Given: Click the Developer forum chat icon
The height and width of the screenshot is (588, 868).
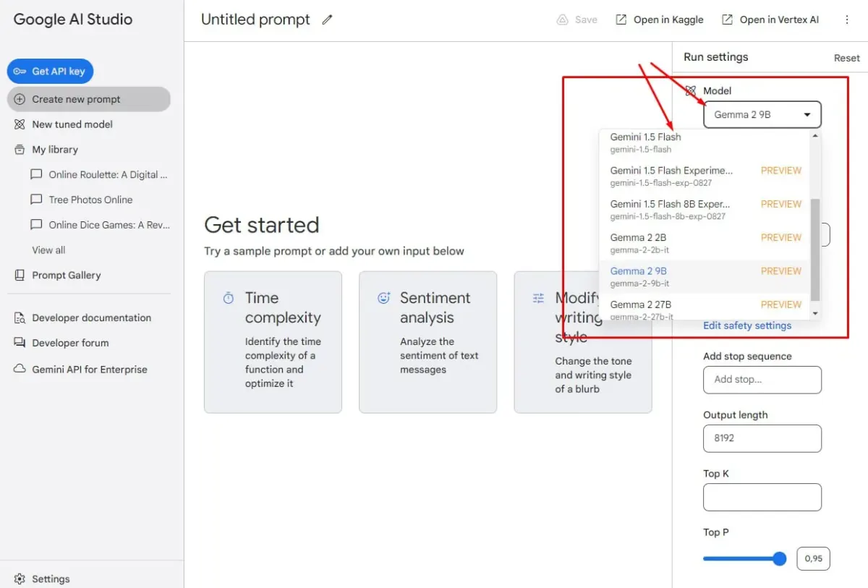Looking at the screenshot, I should (x=20, y=343).
